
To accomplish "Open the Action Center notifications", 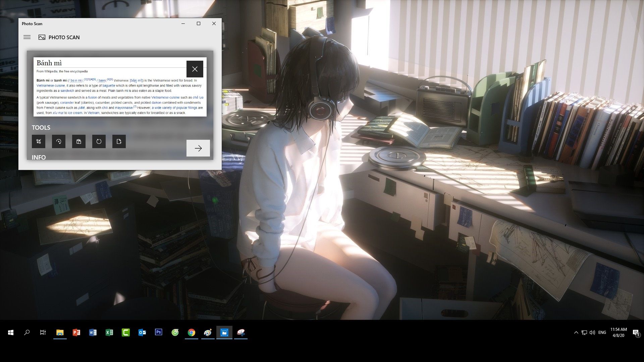I will point(636,333).
